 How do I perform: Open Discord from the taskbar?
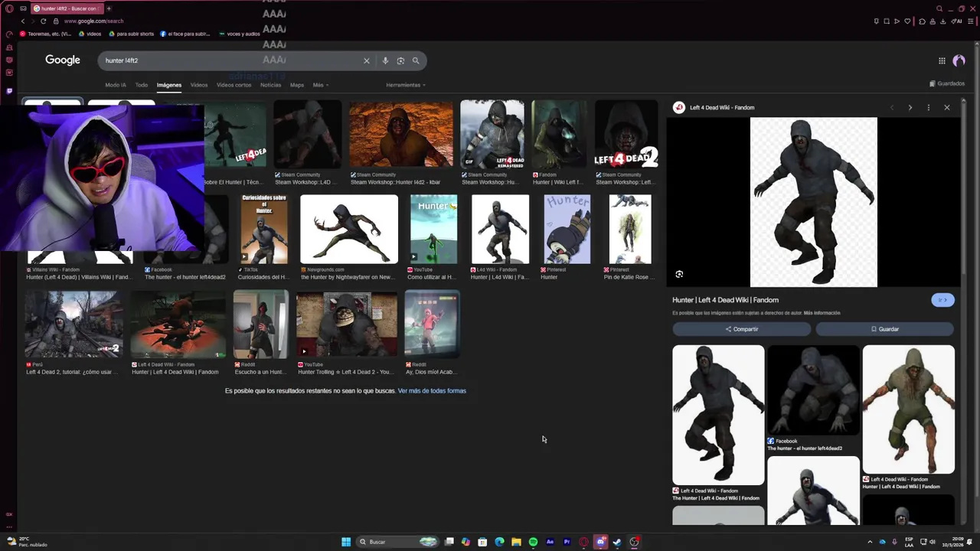point(601,542)
